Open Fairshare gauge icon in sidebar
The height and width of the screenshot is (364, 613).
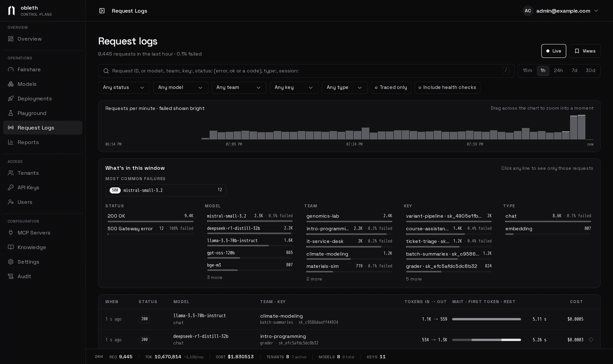(11, 69)
